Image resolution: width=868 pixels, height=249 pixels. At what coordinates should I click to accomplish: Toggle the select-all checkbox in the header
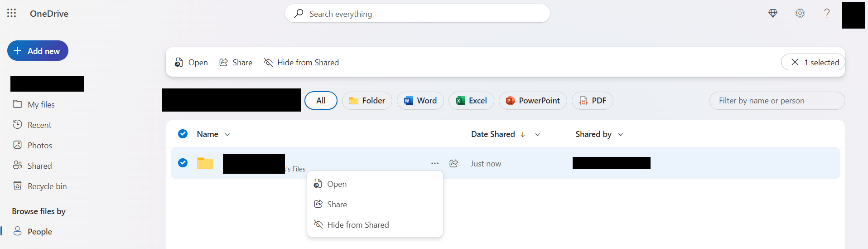click(x=183, y=134)
